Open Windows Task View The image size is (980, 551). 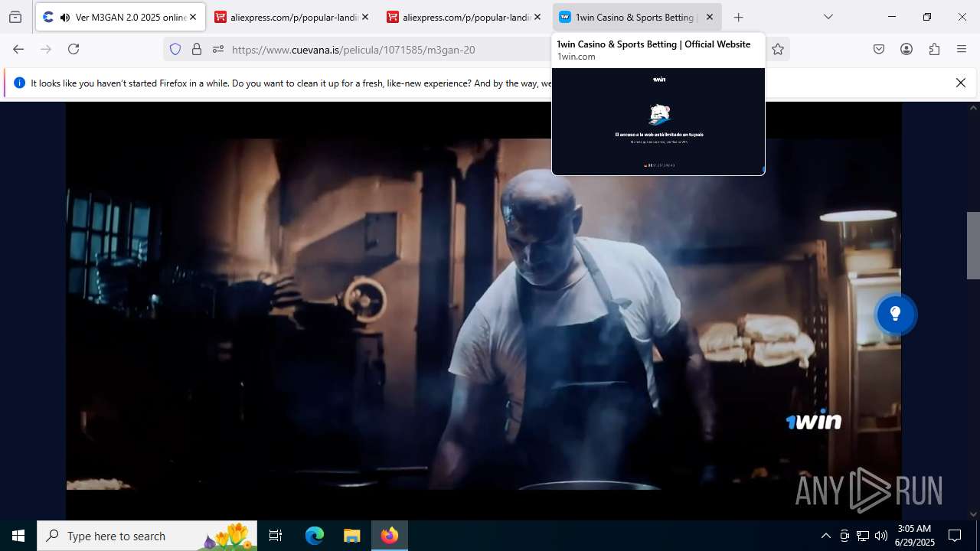[x=276, y=536]
